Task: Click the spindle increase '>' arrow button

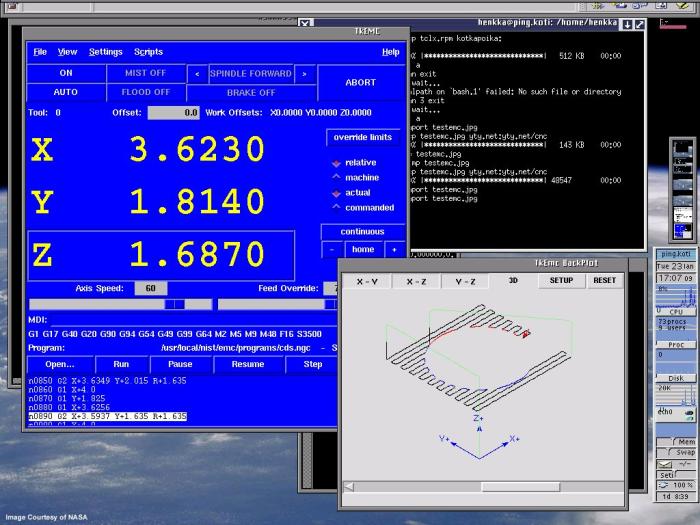Action: tap(303, 73)
